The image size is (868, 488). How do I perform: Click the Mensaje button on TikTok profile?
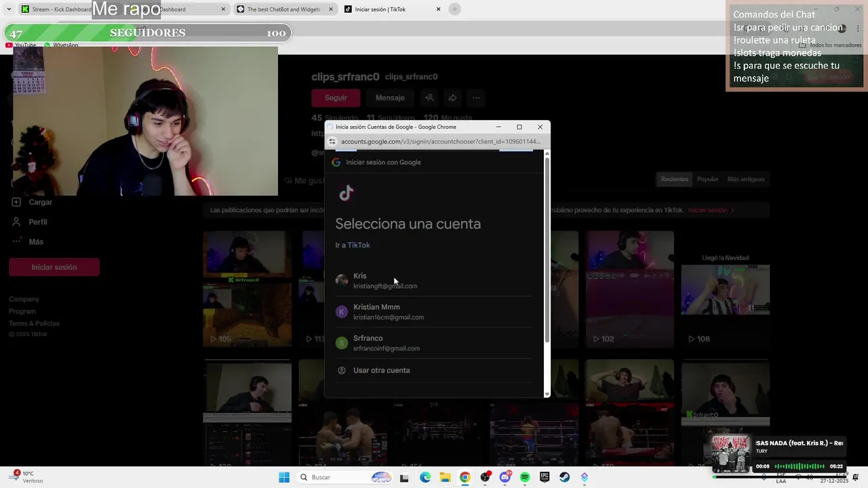pos(390,98)
